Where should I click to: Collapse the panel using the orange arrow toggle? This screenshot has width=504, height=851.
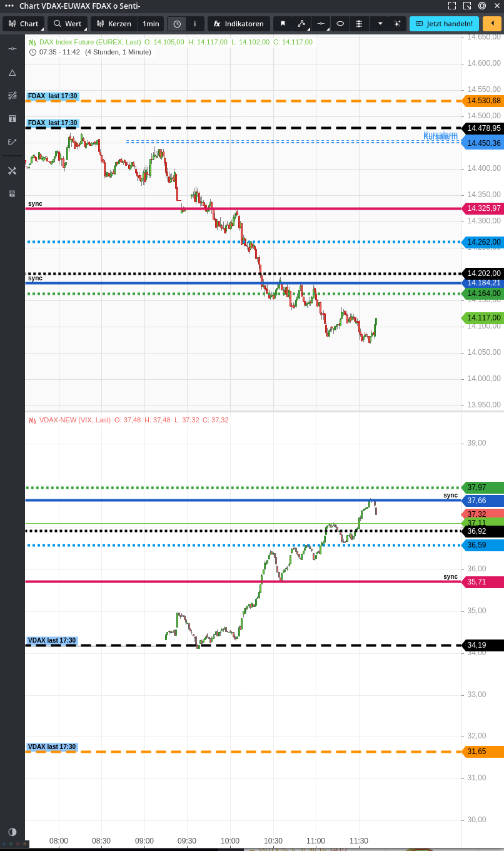pyautogui.click(x=492, y=23)
